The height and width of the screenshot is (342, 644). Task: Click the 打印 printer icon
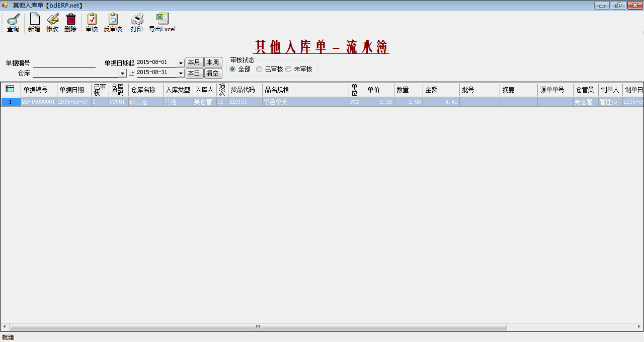click(137, 19)
